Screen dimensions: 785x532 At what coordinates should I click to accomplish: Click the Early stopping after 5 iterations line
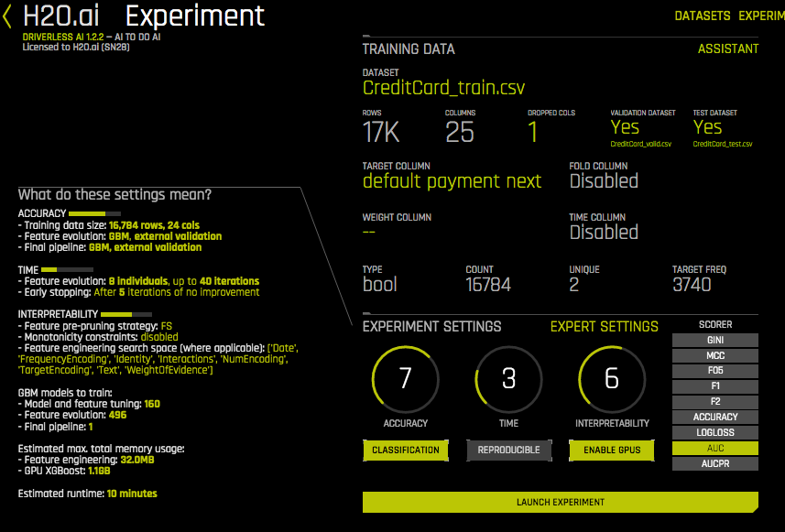coord(138,292)
